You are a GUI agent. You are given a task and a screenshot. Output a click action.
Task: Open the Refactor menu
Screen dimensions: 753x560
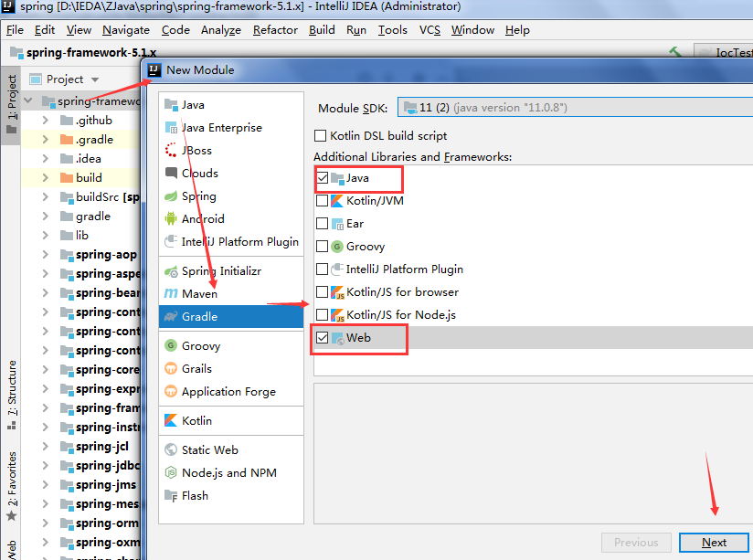click(275, 30)
